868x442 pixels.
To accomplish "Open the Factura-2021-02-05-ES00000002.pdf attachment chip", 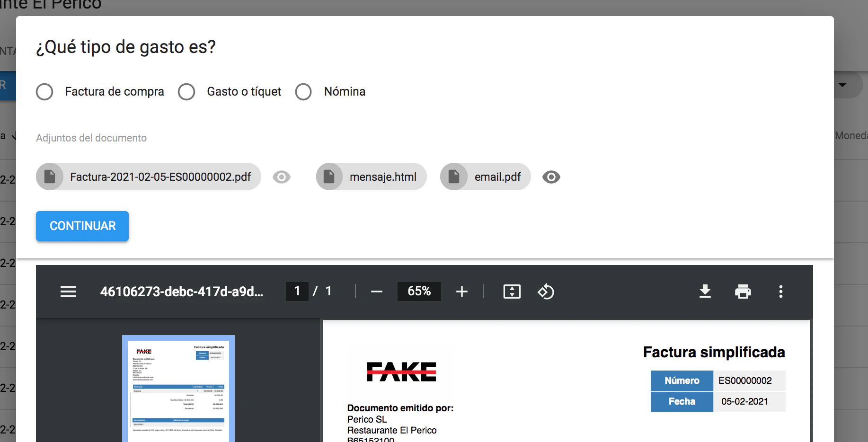I will click(x=149, y=177).
